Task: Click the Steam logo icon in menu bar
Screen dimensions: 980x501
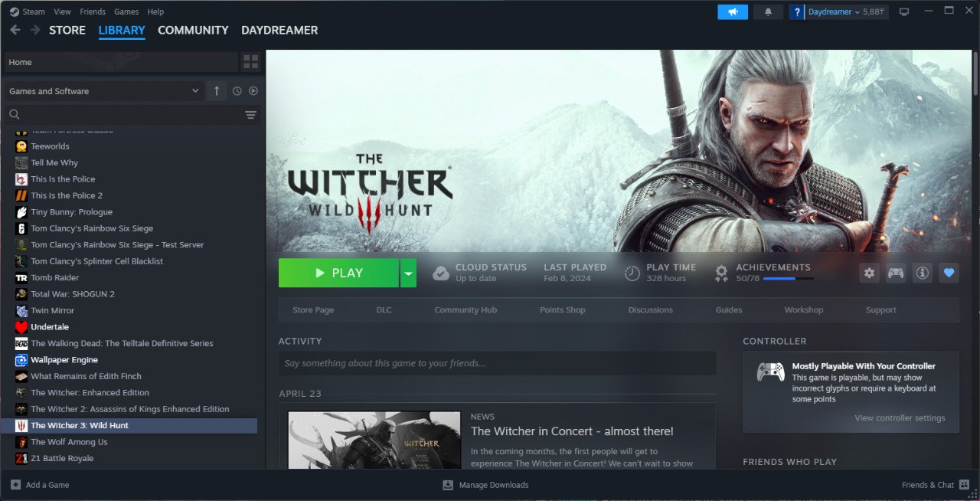Action: pyautogui.click(x=14, y=11)
